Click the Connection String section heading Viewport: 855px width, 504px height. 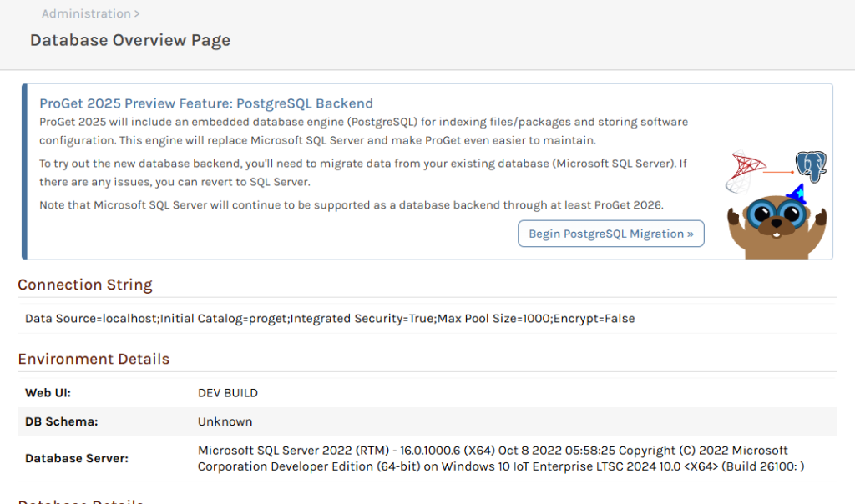(85, 285)
